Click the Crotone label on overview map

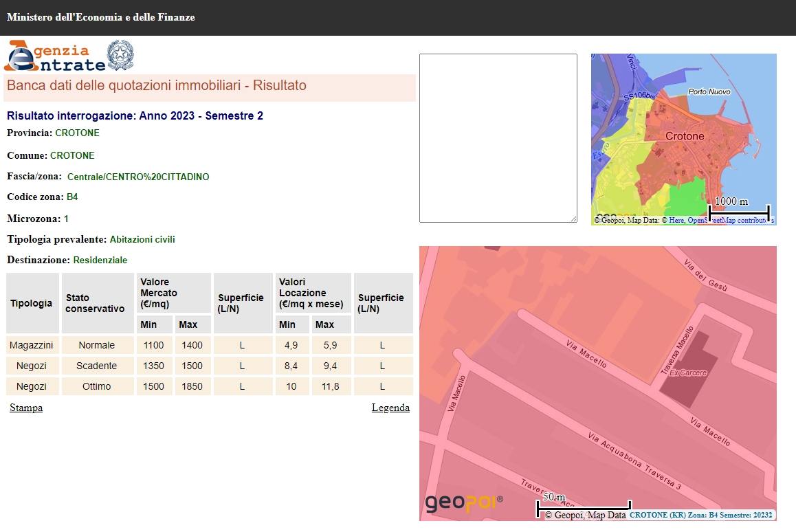point(684,136)
